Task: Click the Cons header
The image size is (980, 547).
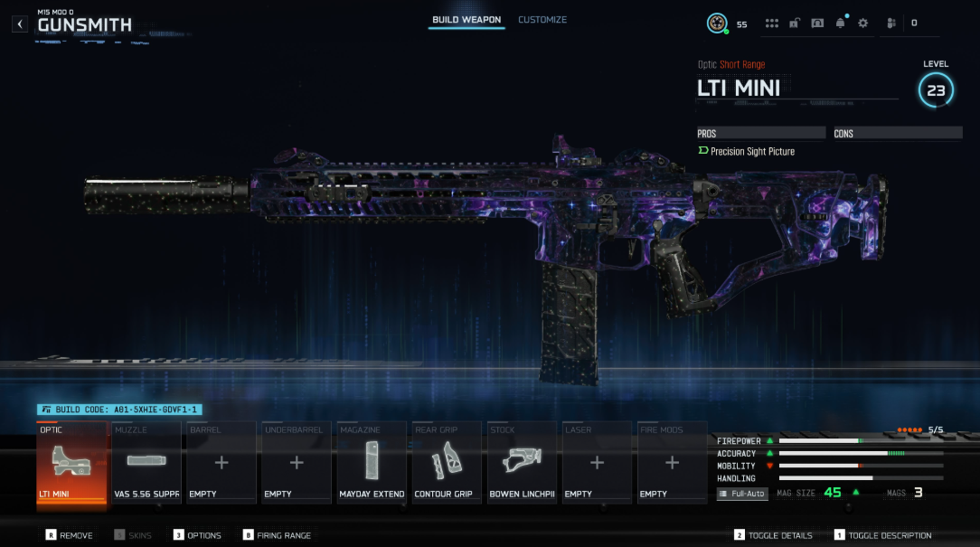Action: coord(898,133)
